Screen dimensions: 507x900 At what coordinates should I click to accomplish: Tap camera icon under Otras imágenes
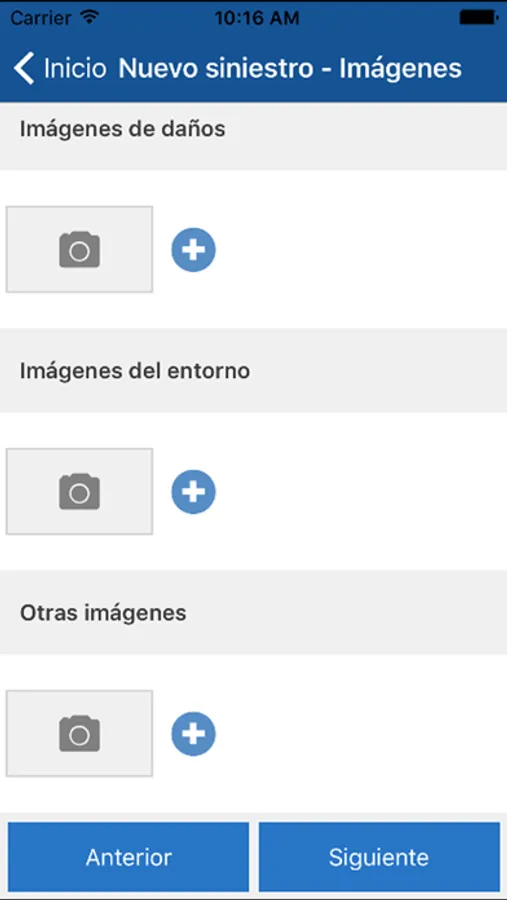coord(79,733)
